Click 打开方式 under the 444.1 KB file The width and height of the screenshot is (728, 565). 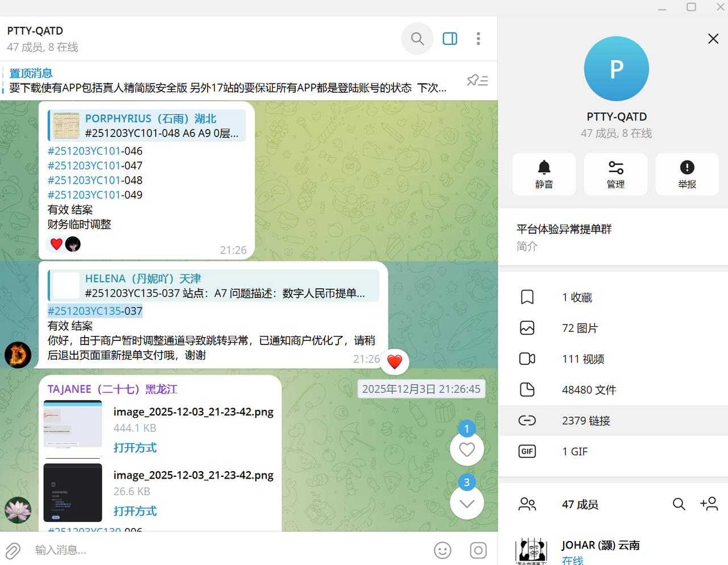(135, 448)
